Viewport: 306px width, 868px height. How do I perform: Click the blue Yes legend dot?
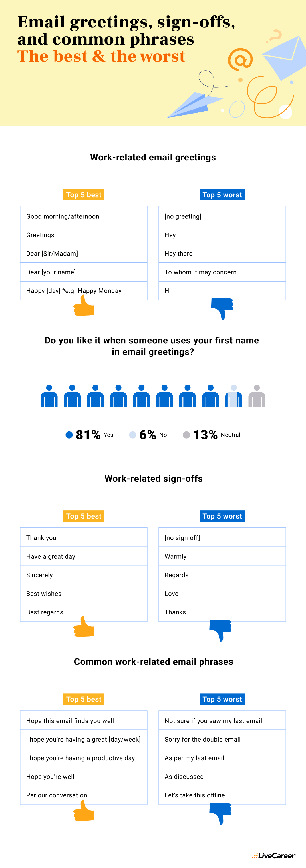69,435
